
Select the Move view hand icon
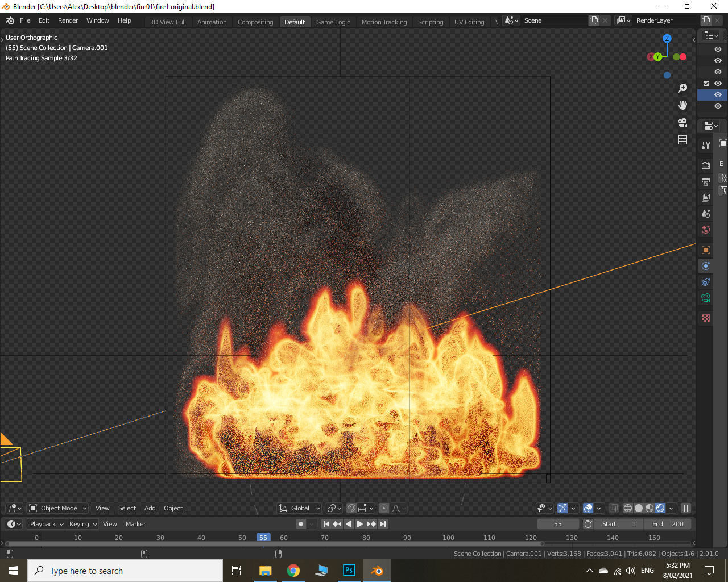point(682,105)
